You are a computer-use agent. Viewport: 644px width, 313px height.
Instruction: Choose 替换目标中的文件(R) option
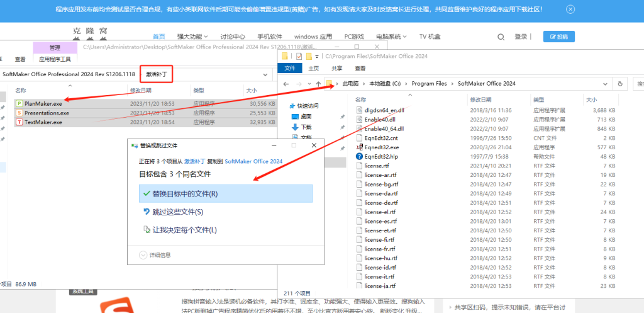226,194
